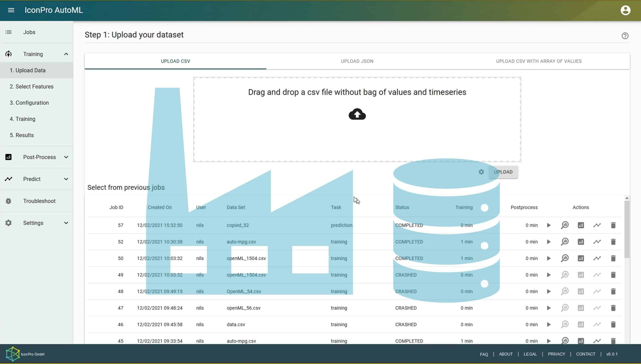
Task: Collapse the Training sidebar section
Action: (x=66, y=54)
